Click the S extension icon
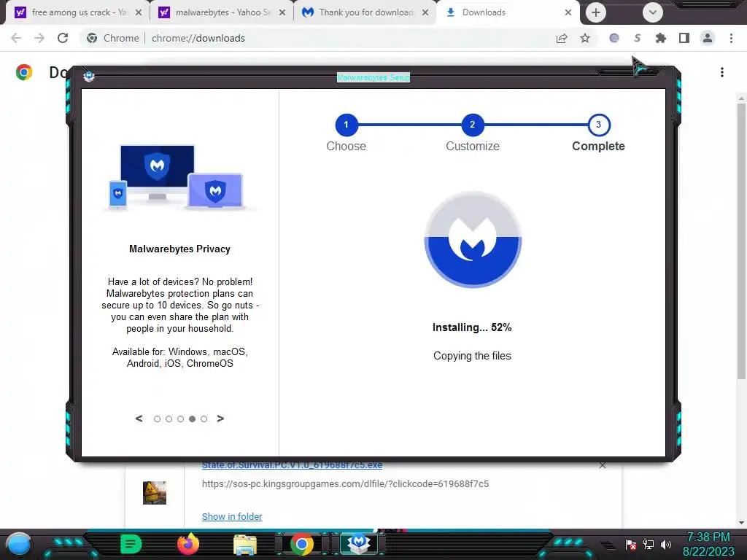Screen dimensions: 747x560 (x=638, y=38)
